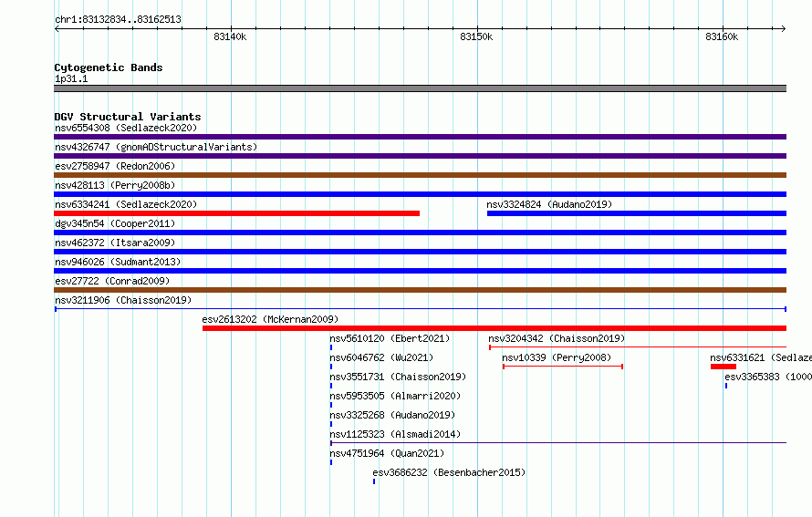Viewport: 812px width, 517px height.
Task: Click the nsv946026 (Sudmant2013) label text
Action: (118, 262)
